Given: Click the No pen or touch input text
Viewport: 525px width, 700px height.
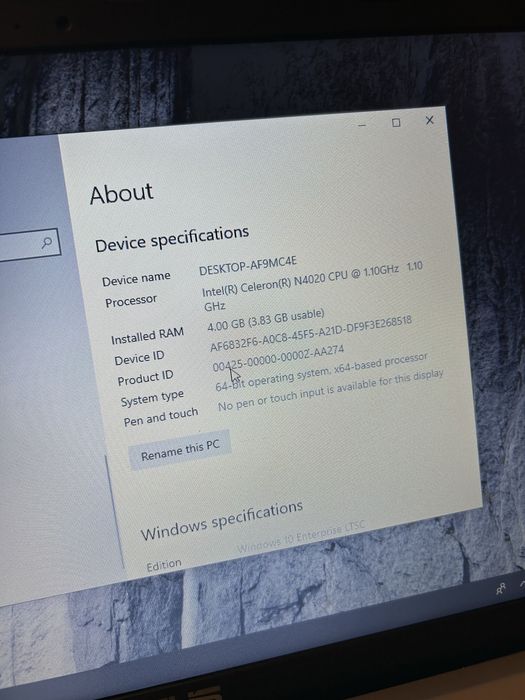Looking at the screenshot, I should coord(330,390).
